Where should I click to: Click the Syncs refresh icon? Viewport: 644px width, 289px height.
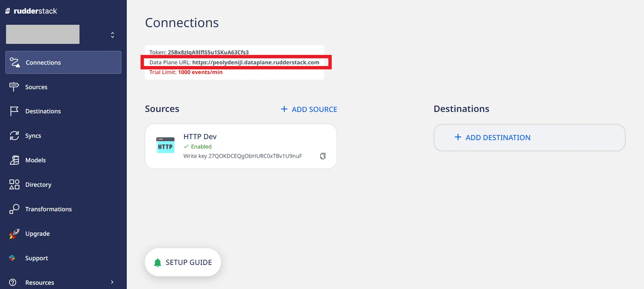point(14,136)
